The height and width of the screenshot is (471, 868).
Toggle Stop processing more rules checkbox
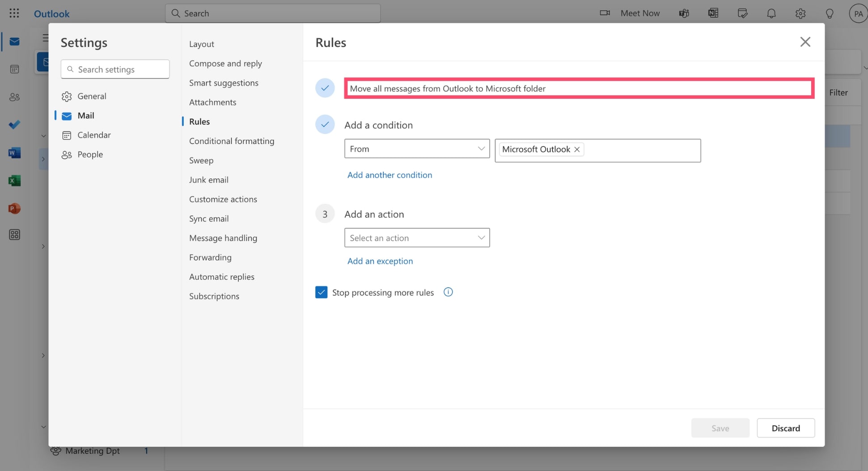point(321,292)
